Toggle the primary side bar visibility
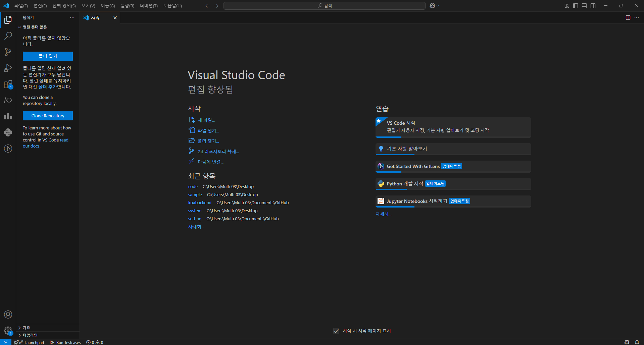Viewport: 644px width, 345px height. pyautogui.click(x=576, y=6)
